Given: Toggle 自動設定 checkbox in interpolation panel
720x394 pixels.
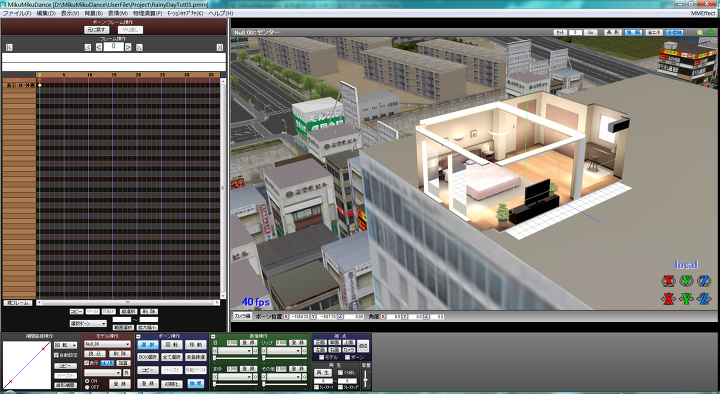Looking at the screenshot, I should pos(56,355).
